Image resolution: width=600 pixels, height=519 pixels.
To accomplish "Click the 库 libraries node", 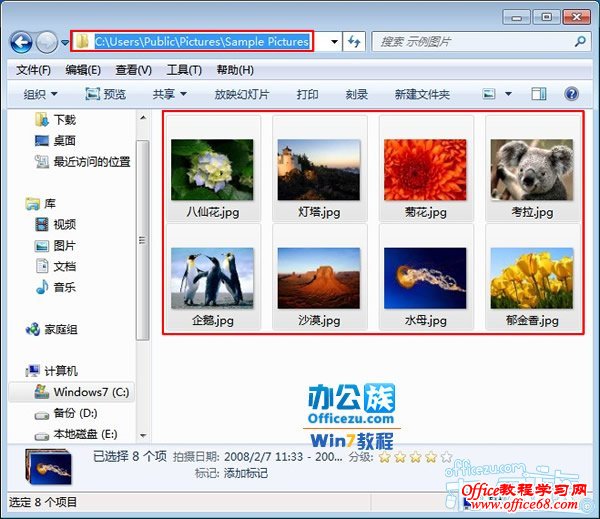I will click(x=41, y=204).
